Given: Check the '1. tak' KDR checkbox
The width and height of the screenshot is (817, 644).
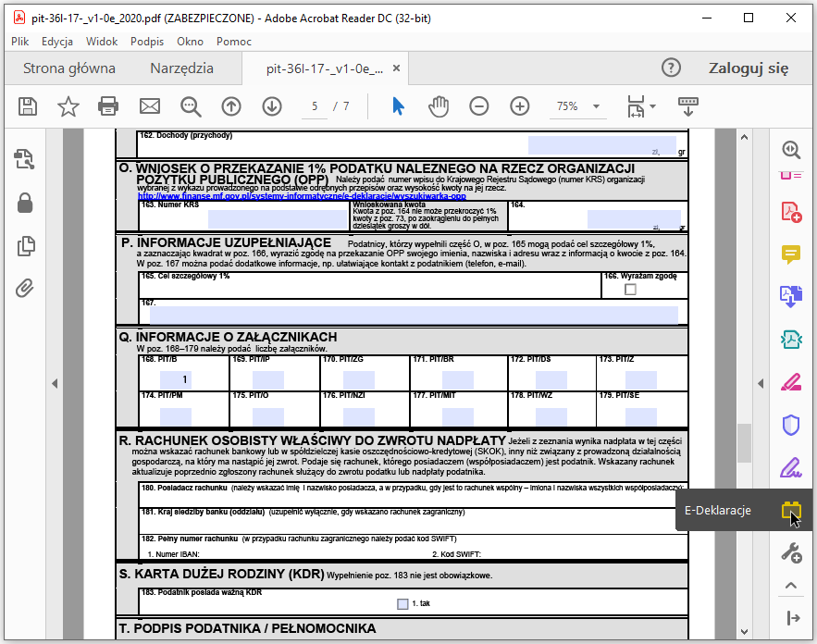Looking at the screenshot, I should (x=402, y=604).
